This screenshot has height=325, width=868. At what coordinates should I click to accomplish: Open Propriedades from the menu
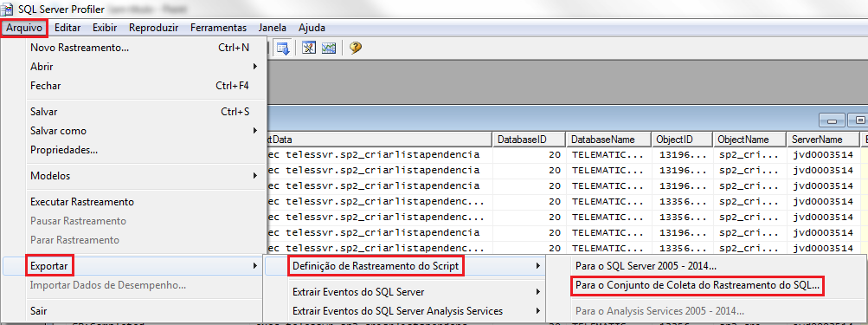tap(134, 150)
